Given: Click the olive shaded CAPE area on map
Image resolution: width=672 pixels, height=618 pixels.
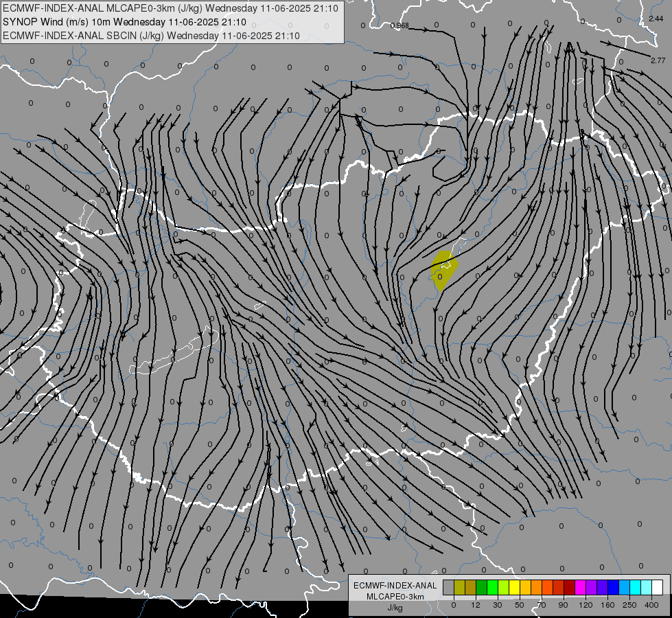Looking at the screenshot, I should [444, 270].
